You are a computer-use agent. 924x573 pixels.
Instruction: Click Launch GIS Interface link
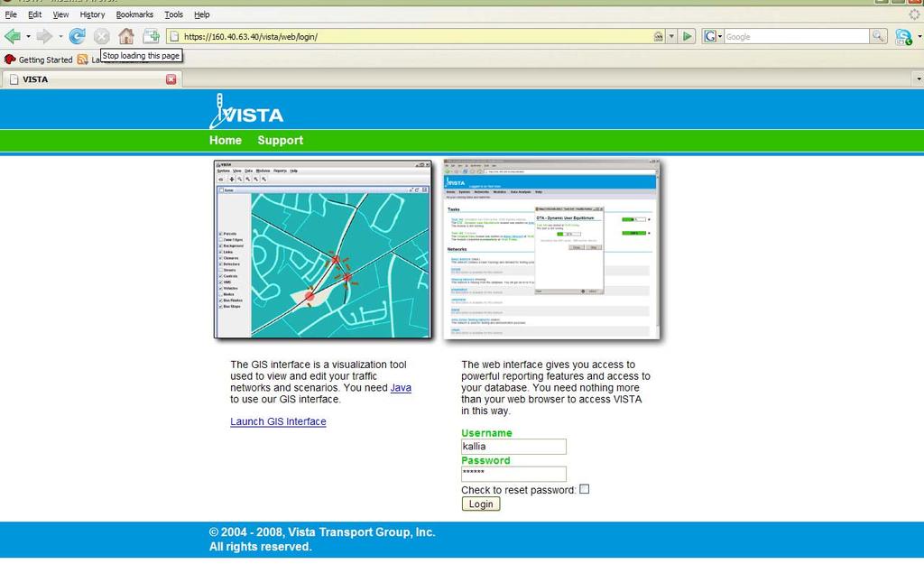coord(278,421)
